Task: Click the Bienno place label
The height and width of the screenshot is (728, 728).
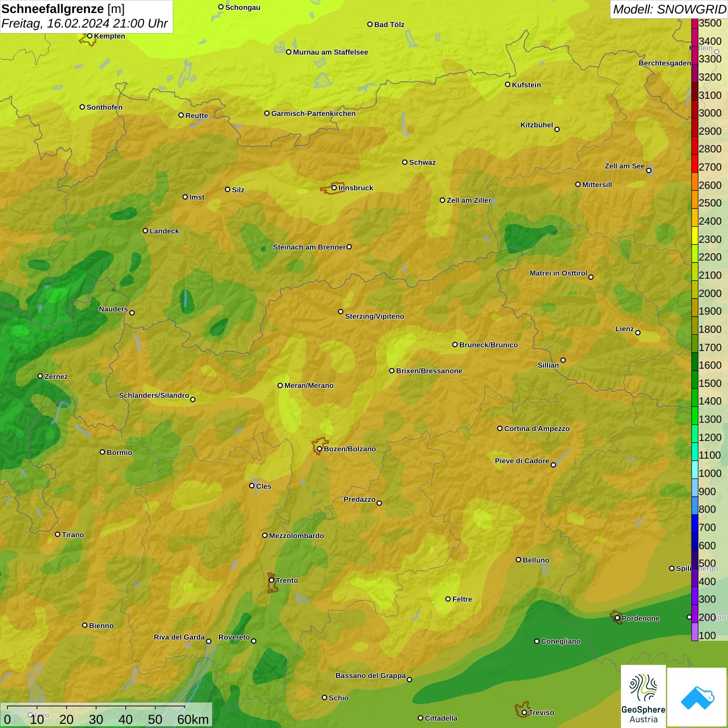Action: (x=101, y=626)
